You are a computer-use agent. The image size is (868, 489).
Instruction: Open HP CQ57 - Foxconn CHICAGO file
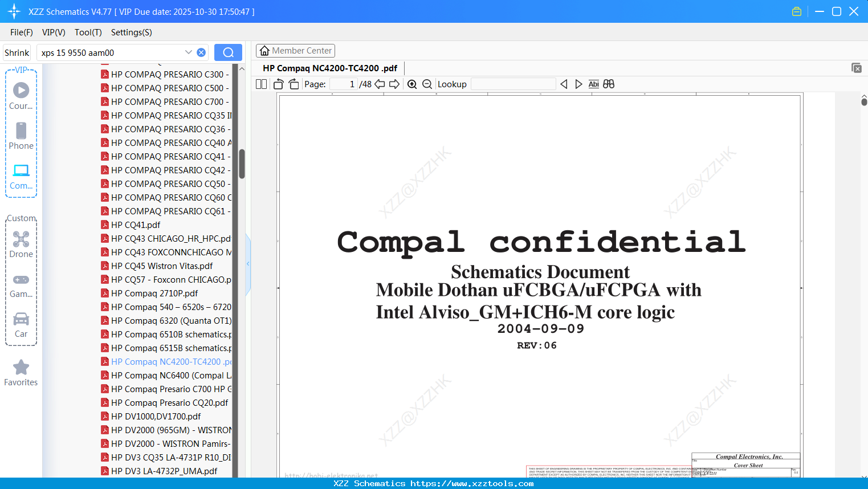[x=166, y=279]
